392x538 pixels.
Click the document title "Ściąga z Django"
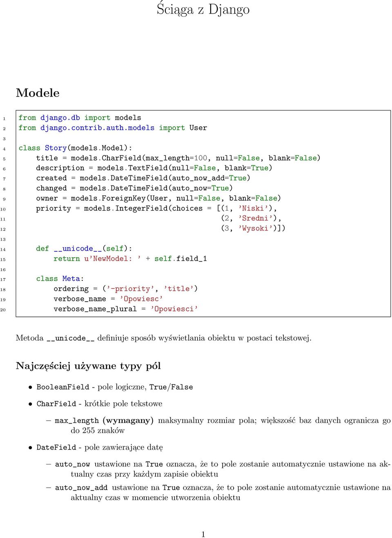pos(203,9)
